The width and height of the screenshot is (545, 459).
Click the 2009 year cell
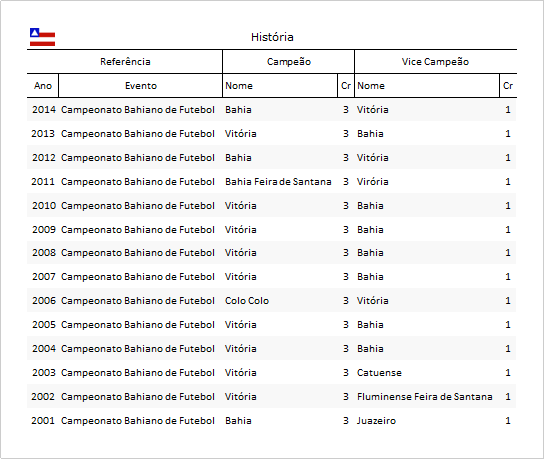(44, 230)
